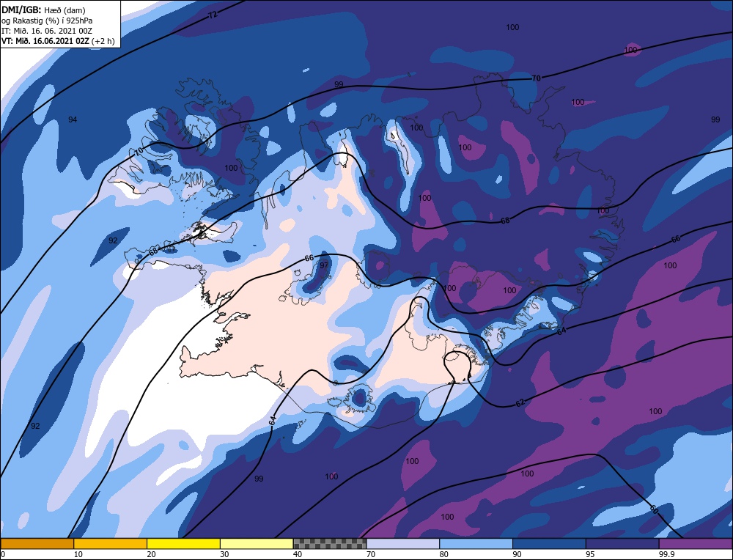The image size is (733, 560).
Task: Click the purple legend swatch above 99.9
Action: (696, 543)
